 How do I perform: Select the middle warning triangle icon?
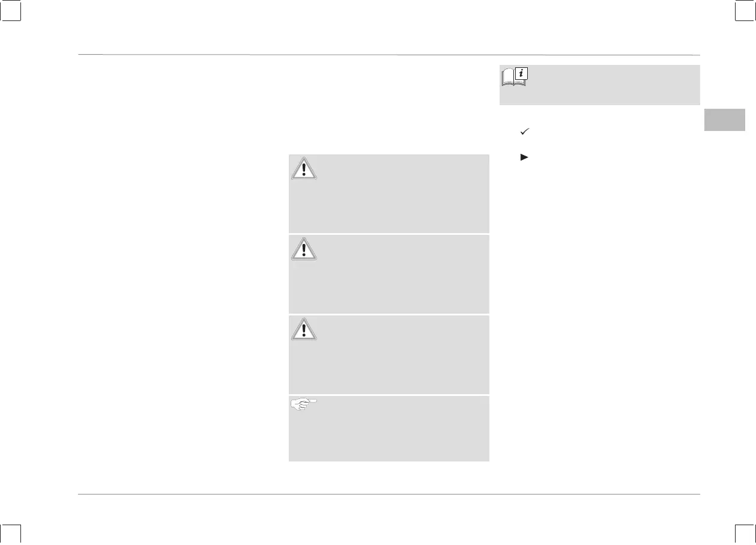pyautogui.click(x=304, y=248)
